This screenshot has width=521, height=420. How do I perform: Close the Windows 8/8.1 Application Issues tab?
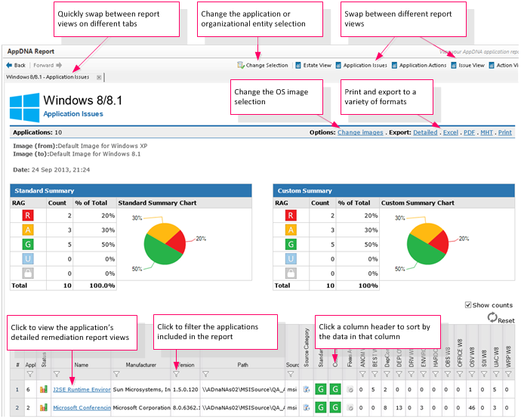coord(99,78)
